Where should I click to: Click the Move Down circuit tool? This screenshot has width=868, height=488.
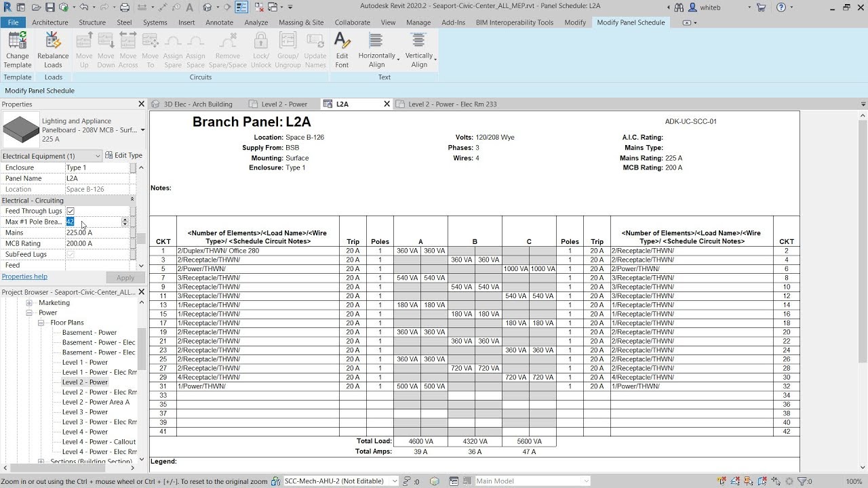(106, 50)
